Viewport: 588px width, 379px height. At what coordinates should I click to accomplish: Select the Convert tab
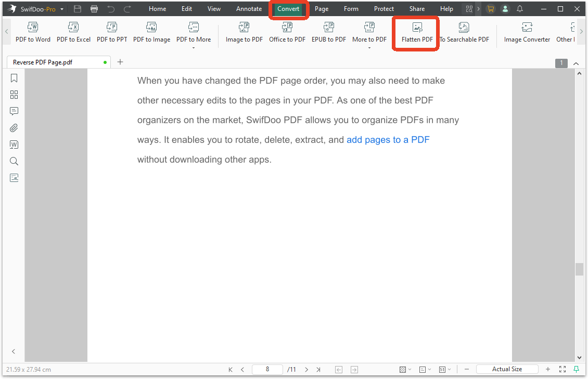(x=288, y=9)
